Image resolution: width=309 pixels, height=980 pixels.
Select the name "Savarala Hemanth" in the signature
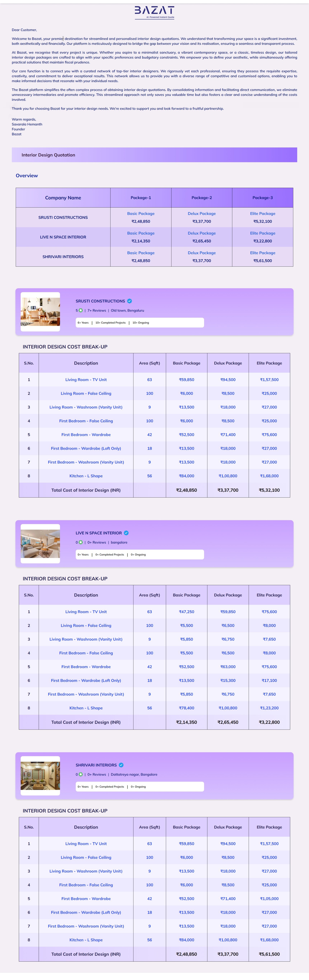(27, 124)
